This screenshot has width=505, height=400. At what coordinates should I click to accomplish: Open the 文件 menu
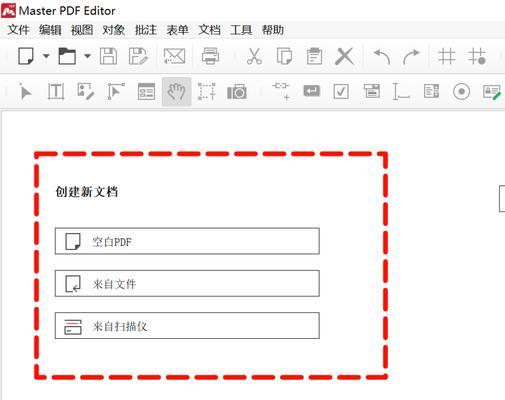point(19,30)
